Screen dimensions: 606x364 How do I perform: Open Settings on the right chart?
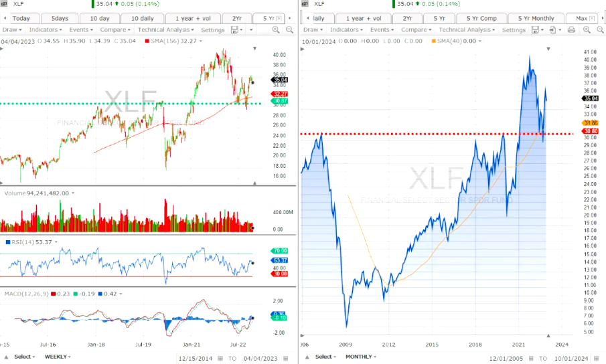coord(514,29)
